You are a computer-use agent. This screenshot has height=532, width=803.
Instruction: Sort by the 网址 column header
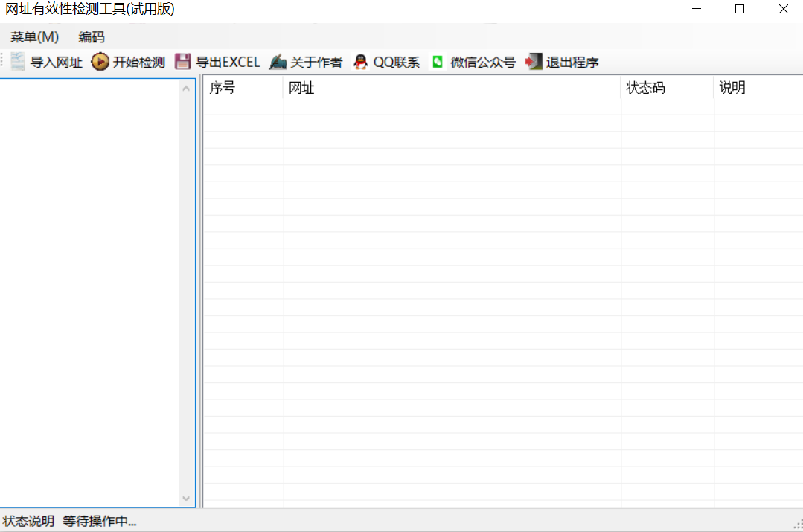452,88
